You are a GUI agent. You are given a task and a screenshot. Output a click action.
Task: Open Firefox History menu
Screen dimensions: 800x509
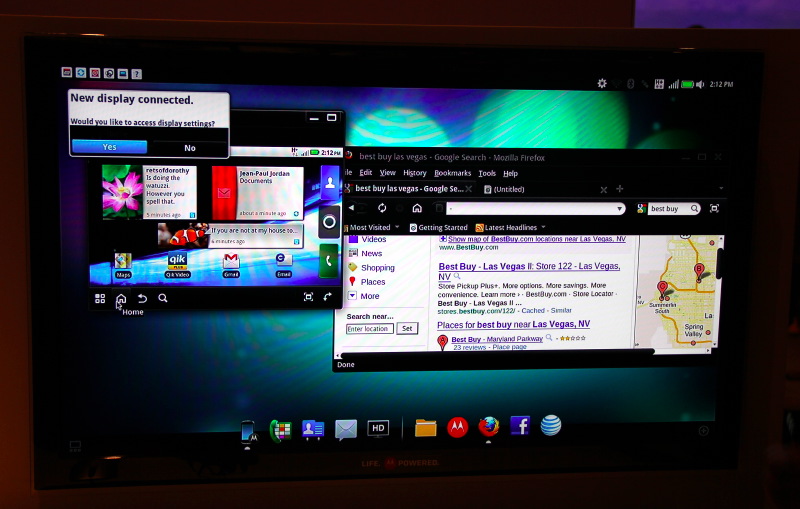[414, 173]
